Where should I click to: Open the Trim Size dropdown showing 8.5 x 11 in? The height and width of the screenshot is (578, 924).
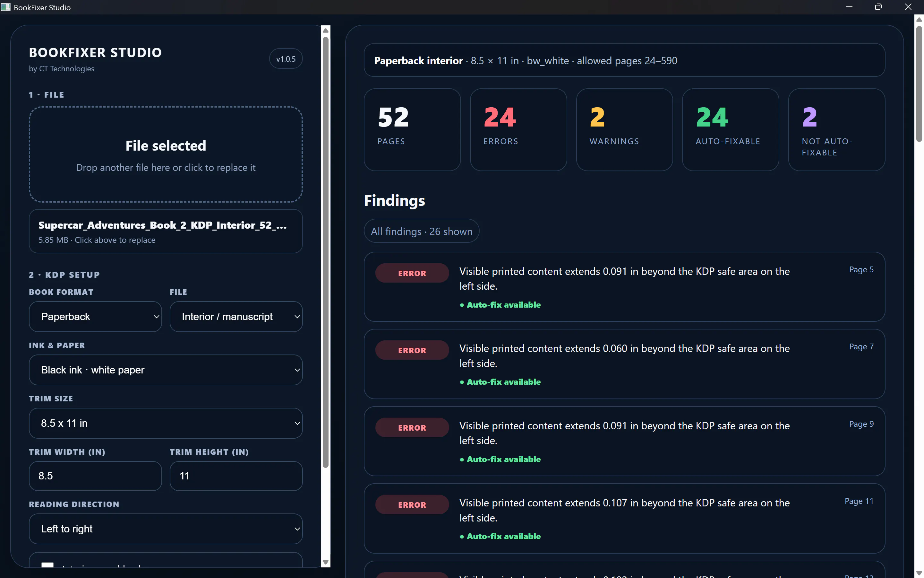166,423
